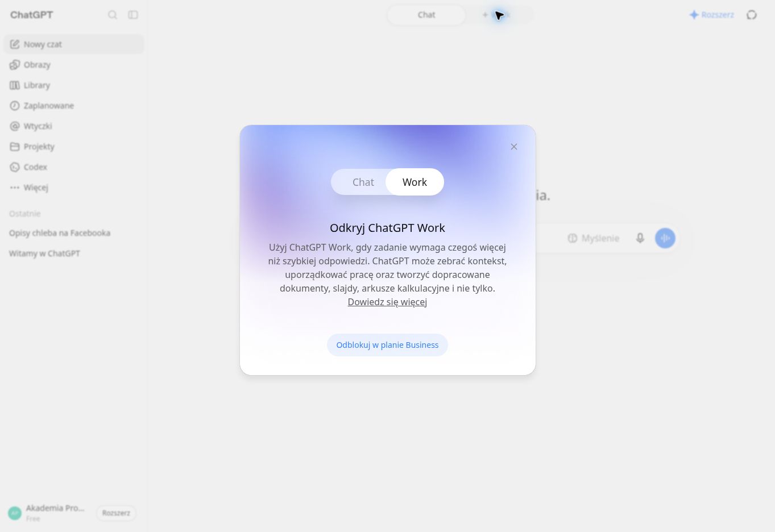Open the Wtyczki sidebar item

point(74,126)
